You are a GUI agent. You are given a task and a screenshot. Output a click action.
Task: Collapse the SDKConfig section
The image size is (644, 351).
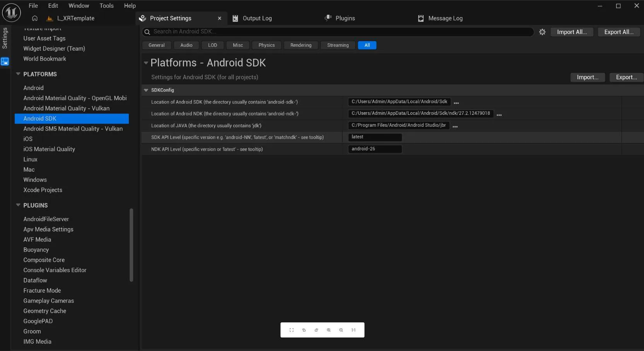[146, 90]
